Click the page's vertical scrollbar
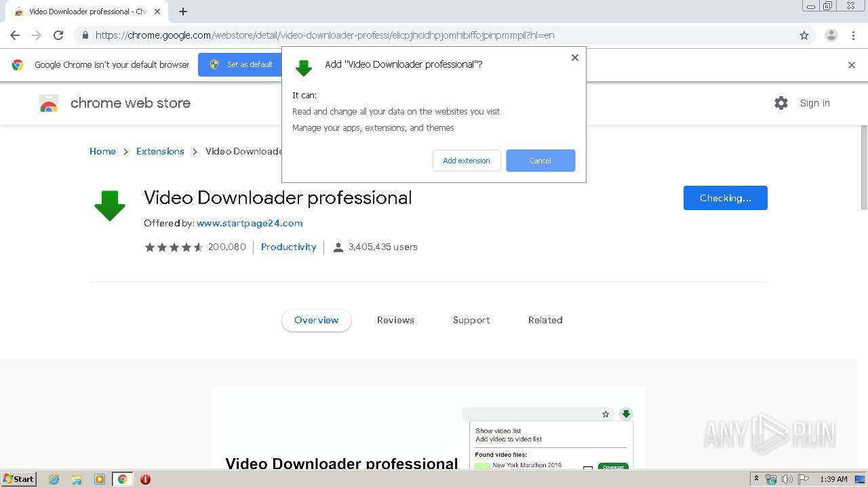Screen dimensions: 868x488 (864, 168)
